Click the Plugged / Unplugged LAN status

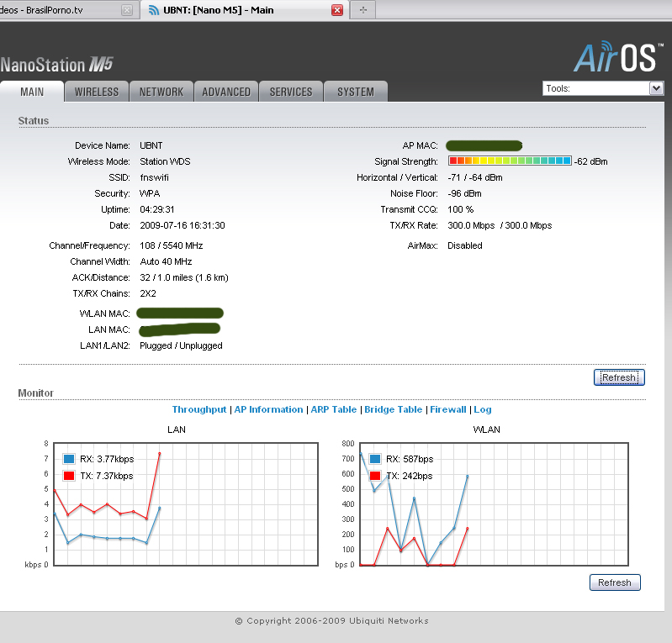[181, 345]
